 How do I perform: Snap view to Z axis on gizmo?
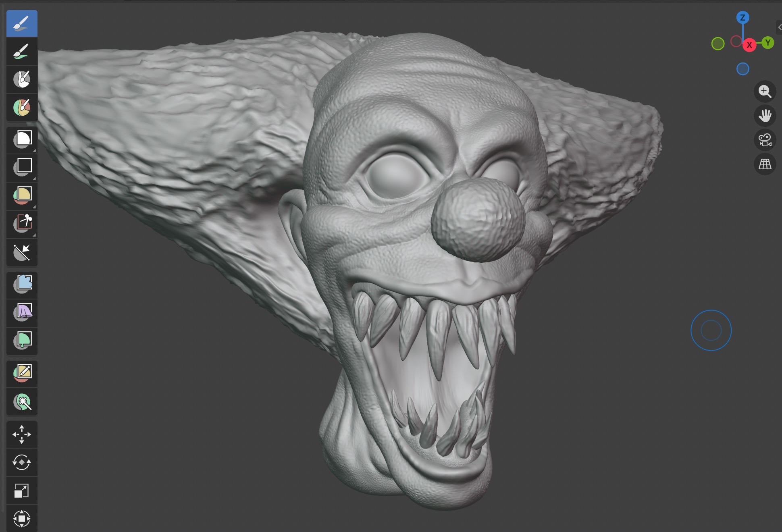tap(742, 17)
